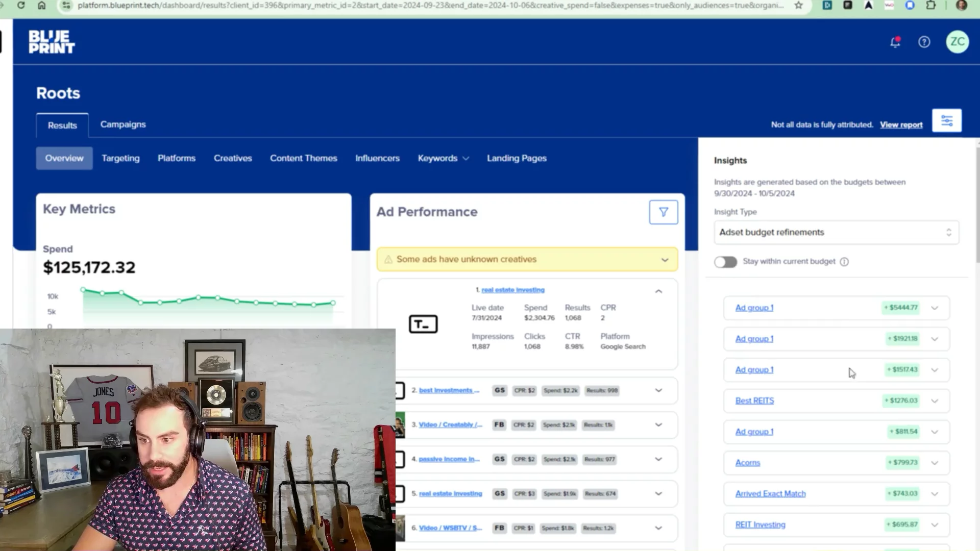The image size is (980, 551).
Task: Open the ZC user avatar menu
Action: [x=957, y=42]
